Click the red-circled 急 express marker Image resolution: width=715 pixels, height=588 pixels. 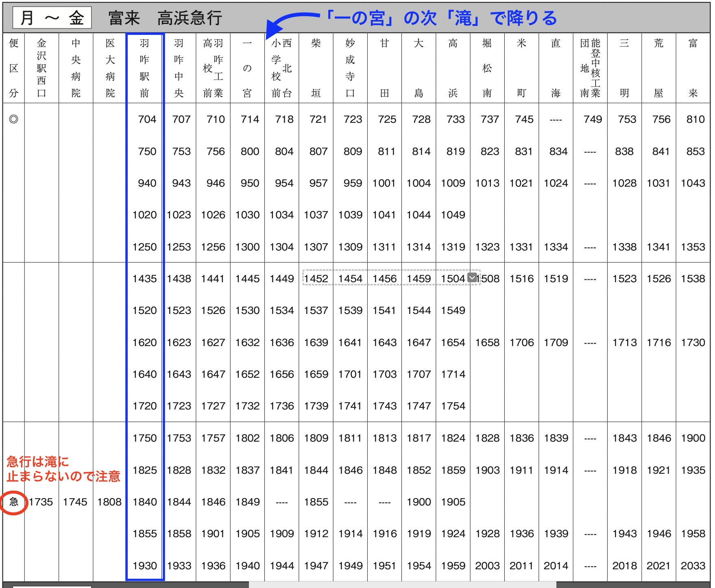(14, 502)
